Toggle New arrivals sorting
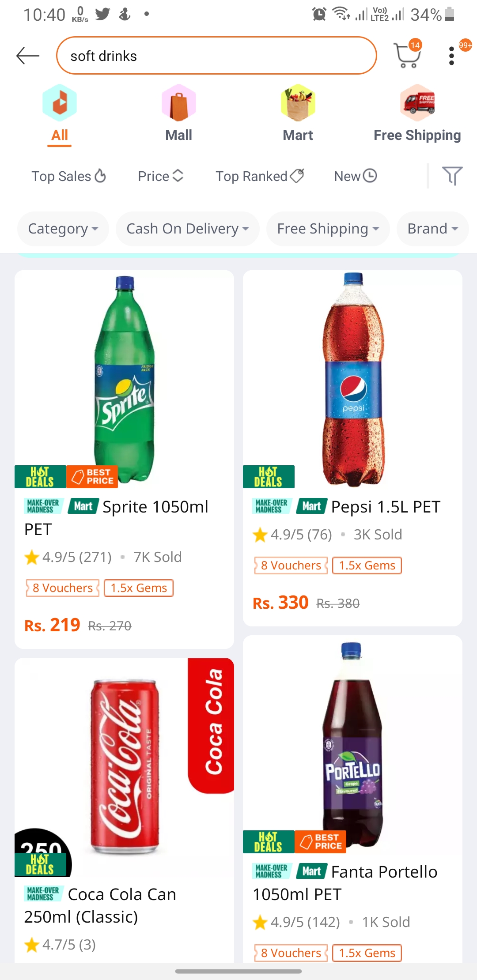This screenshot has height=980, width=477. coord(356,176)
